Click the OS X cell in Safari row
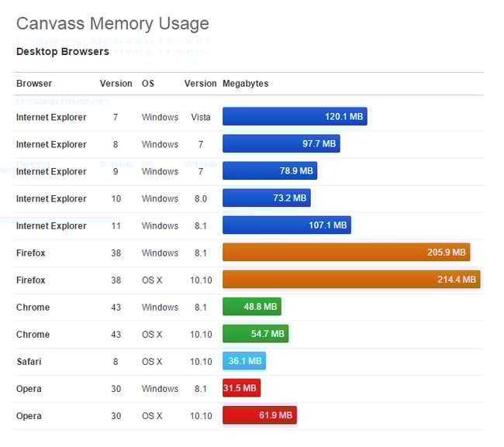Viewport: 504px width, 447px height. pos(152,362)
